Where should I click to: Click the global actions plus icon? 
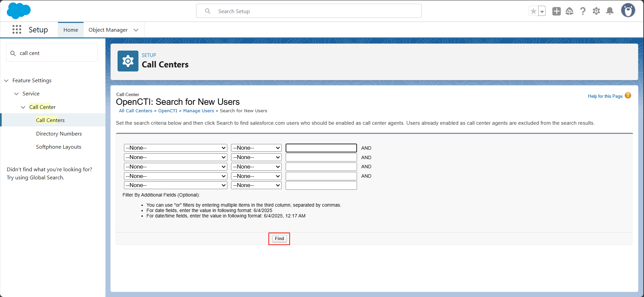point(556,11)
